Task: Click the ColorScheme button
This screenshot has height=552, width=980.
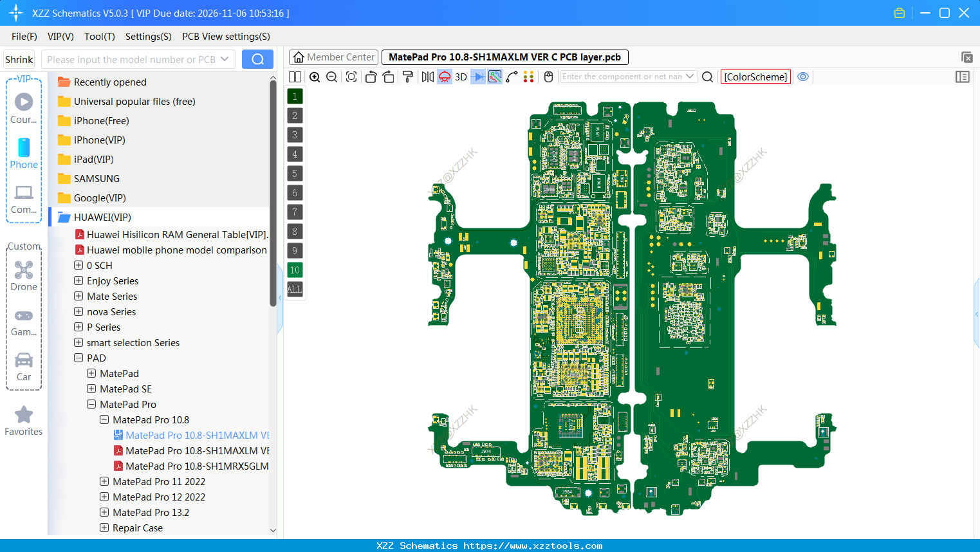Action: click(x=755, y=77)
